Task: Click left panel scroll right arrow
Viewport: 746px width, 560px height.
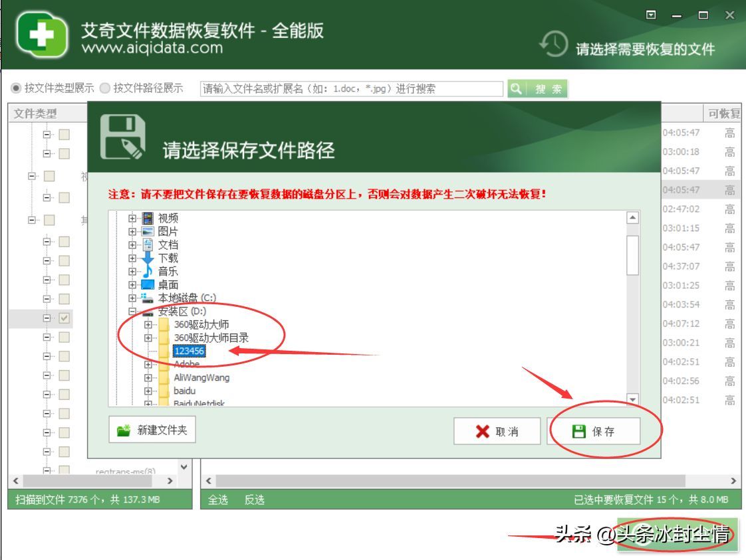Action: pos(170,480)
